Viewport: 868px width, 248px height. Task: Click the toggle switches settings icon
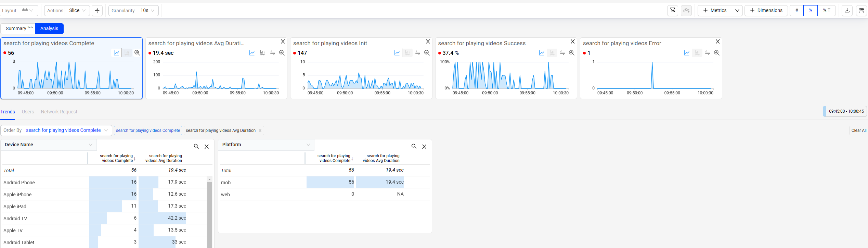coord(861,11)
